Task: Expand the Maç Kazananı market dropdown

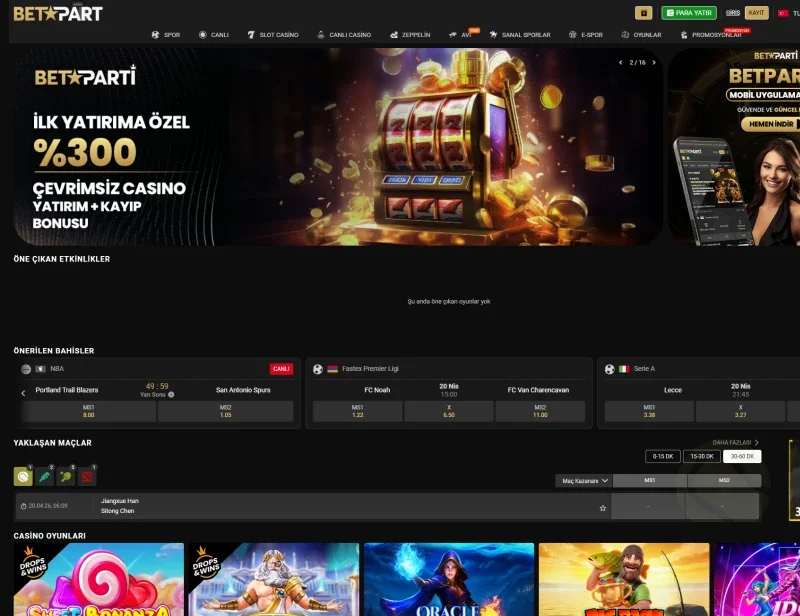Action: (x=584, y=481)
